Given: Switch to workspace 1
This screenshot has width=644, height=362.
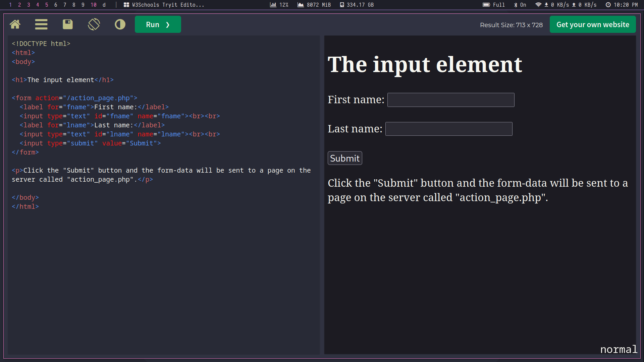Looking at the screenshot, I should (10, 5).
